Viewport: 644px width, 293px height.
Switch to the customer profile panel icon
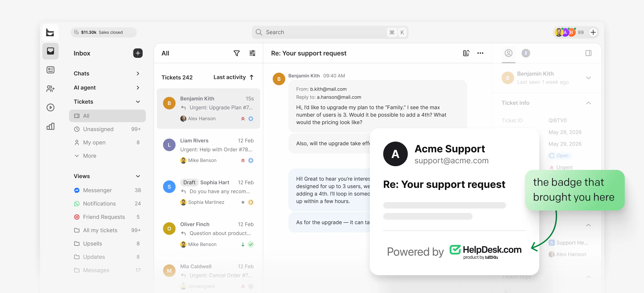point(508,53)
